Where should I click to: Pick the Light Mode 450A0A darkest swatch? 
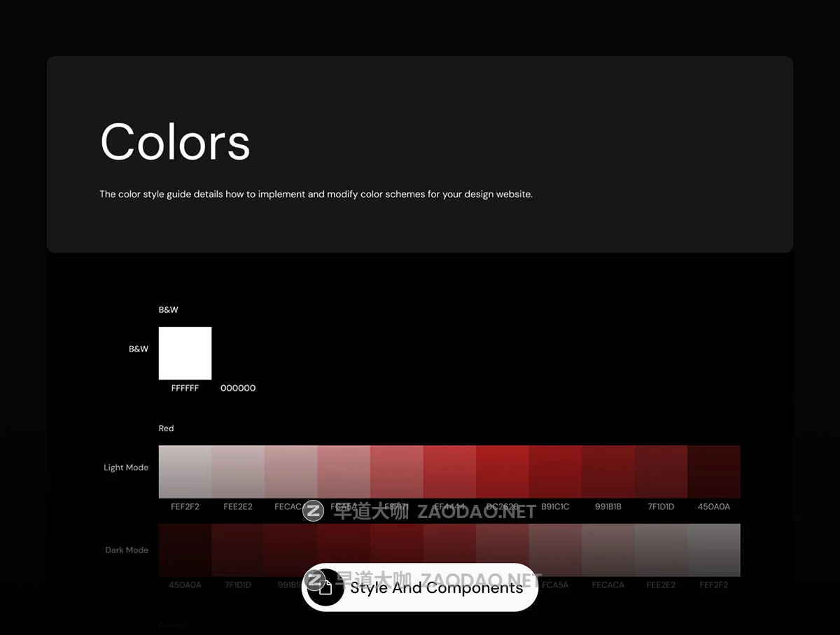(x=714, y=471)
